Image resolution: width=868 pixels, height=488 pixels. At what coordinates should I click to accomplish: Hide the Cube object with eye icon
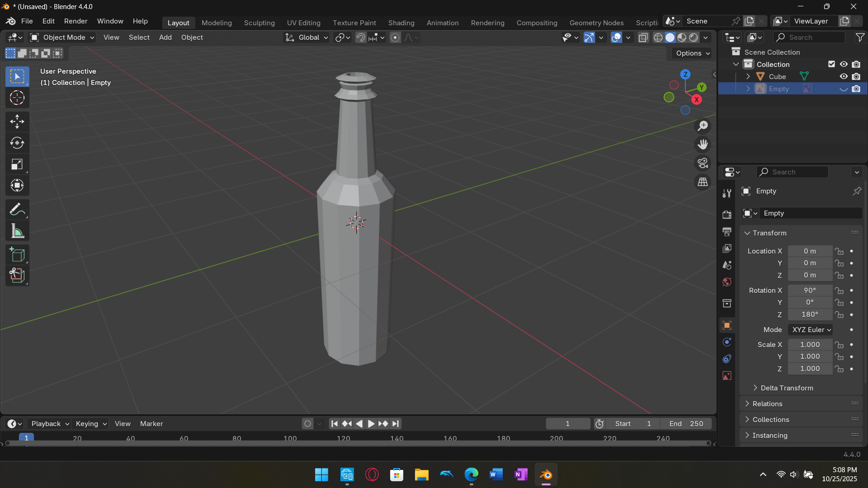(x=844, y=76)
